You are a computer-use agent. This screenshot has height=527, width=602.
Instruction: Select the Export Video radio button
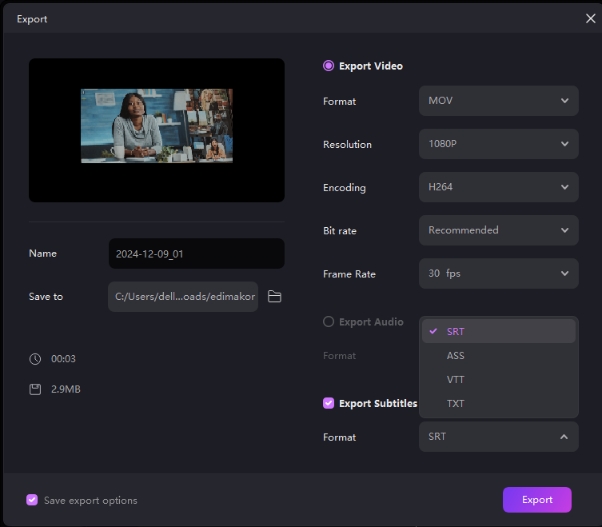[329, 66]
